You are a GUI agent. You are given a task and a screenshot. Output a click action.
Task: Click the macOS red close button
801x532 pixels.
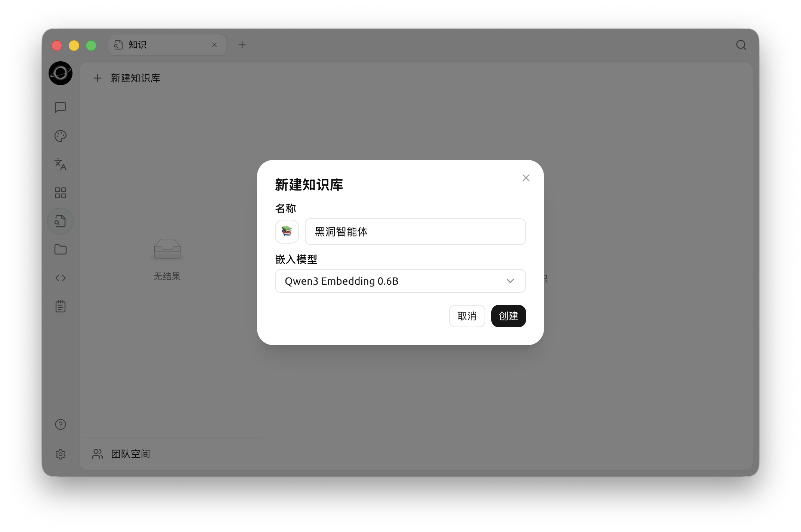pyautogui.click(x=57, y=46)
